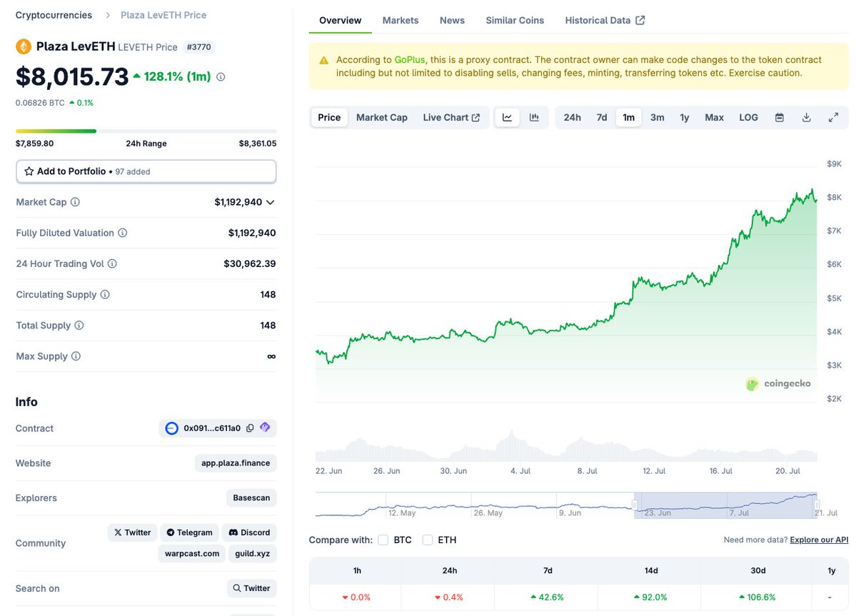Click the Max Supply info icon

[76, 356]
